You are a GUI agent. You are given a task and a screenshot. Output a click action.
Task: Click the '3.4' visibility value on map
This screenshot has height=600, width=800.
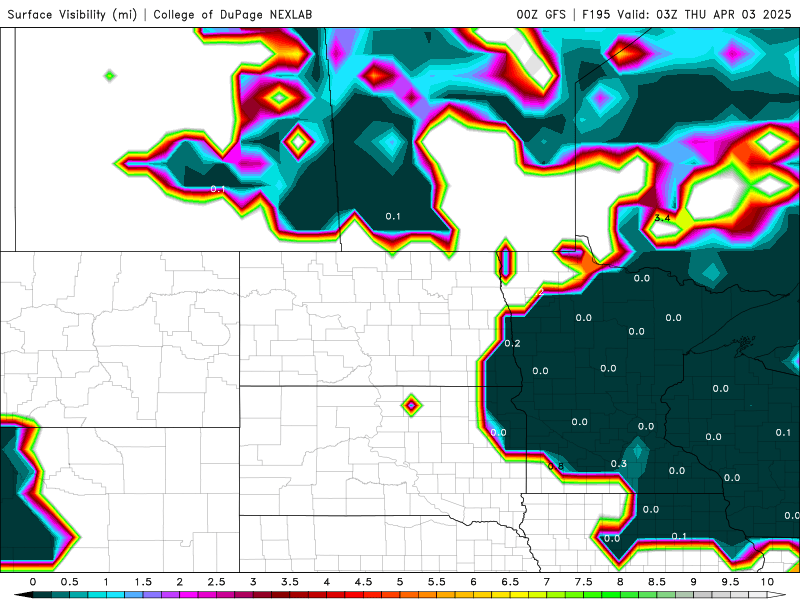[x=662, y=218]
